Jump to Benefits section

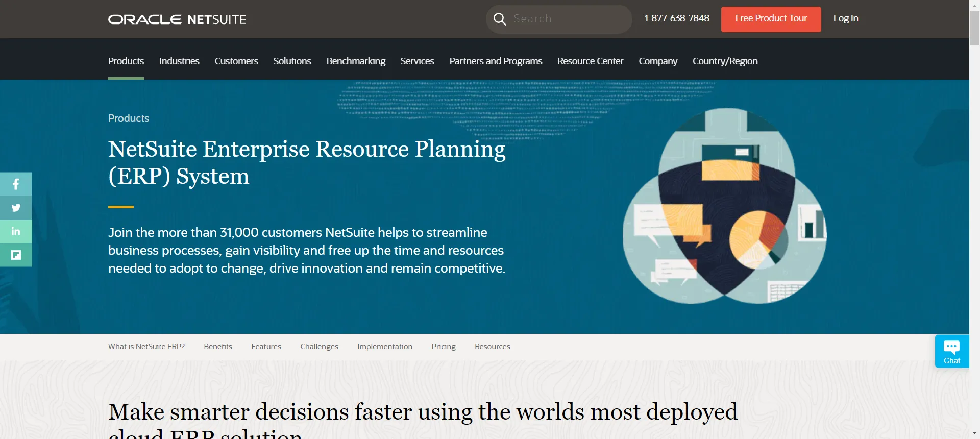tap(218, 347)
